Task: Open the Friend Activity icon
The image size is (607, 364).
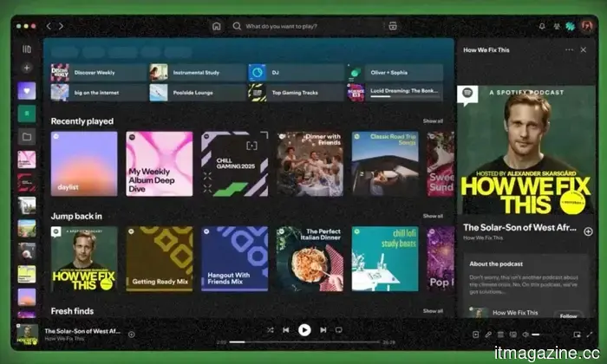Action: (x=557, y=26)
